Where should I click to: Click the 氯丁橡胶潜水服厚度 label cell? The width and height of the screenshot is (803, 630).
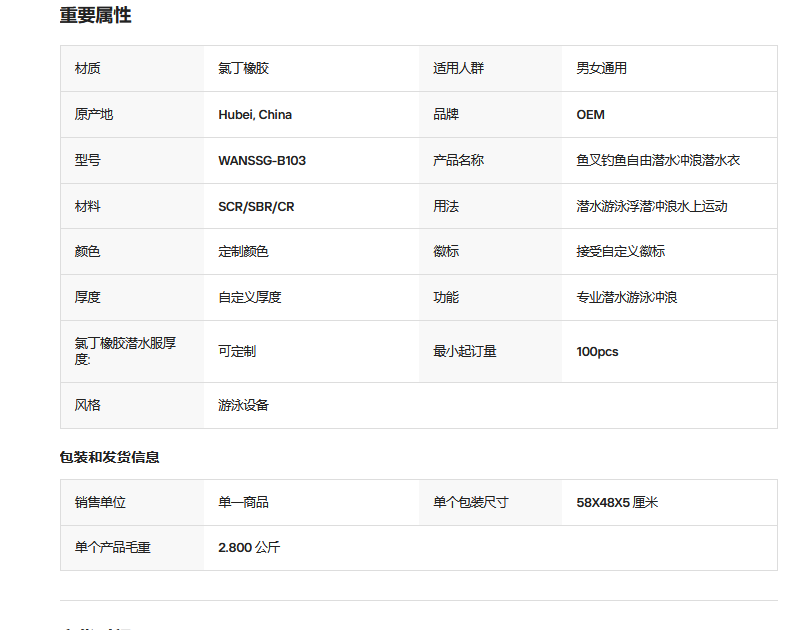tap(132, 352)
